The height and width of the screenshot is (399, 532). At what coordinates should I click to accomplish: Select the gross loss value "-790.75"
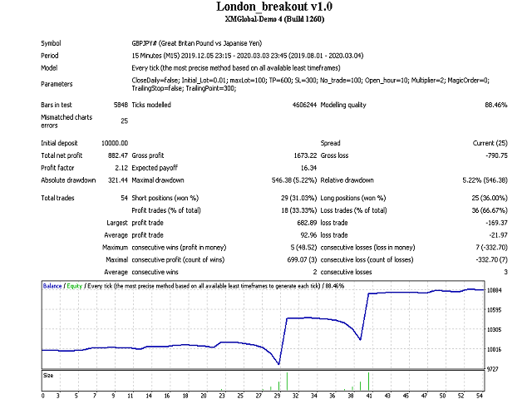496,155
